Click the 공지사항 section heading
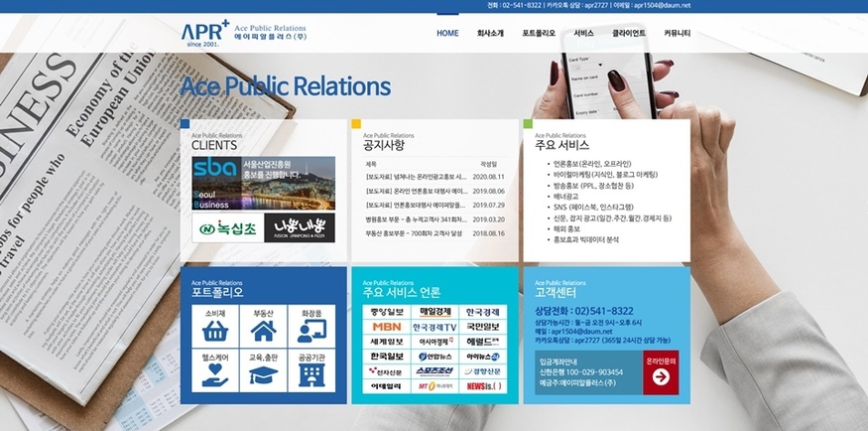The image size is (868, 431). pos(384,145)
